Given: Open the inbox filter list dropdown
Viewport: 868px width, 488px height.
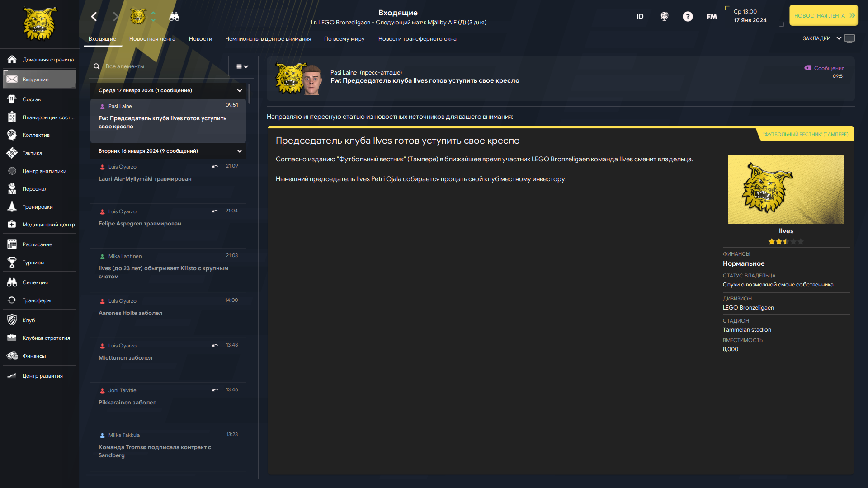Looking at the screenshot, I should (x=242, y=66).
